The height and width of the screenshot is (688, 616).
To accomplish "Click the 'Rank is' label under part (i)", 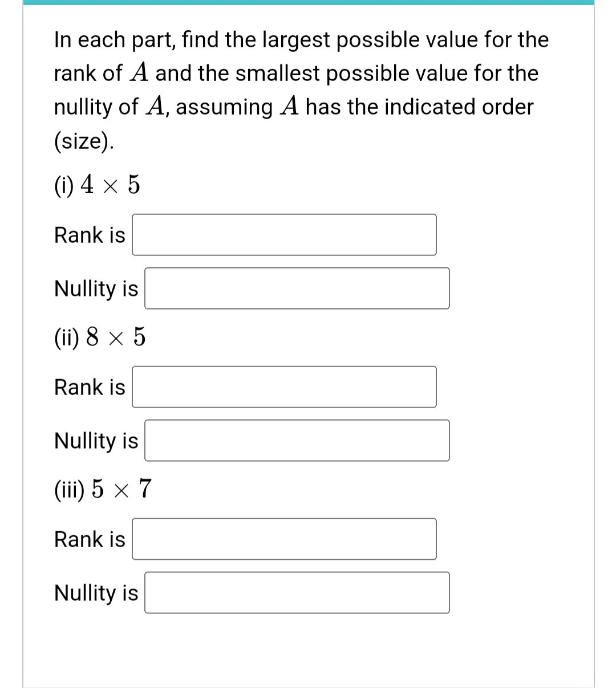I will 88,234.
